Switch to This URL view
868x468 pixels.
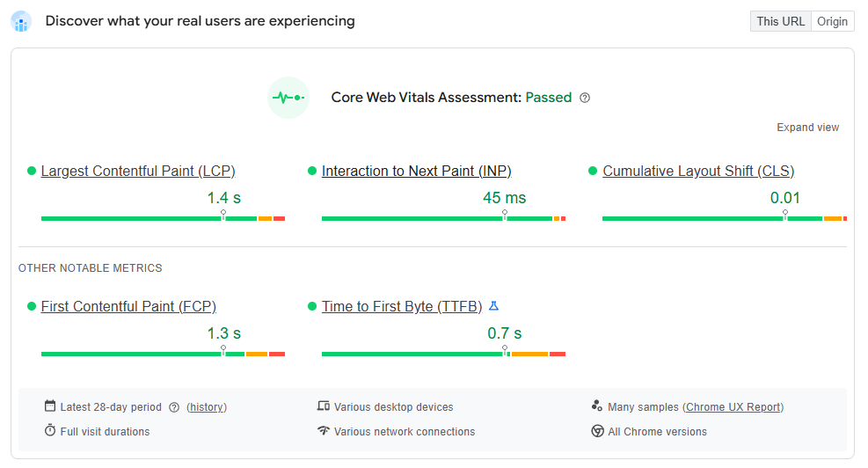pyautogui.click(x=780, y=21)
